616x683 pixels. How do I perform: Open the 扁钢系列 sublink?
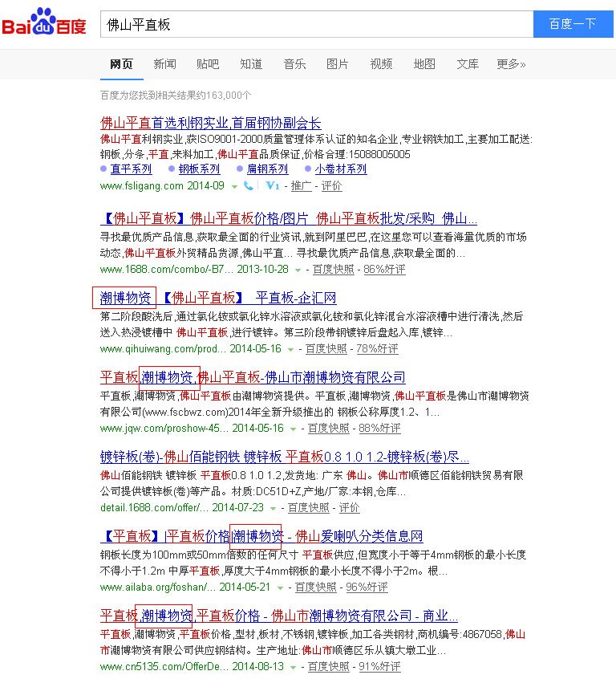click(x=267, y=169)
